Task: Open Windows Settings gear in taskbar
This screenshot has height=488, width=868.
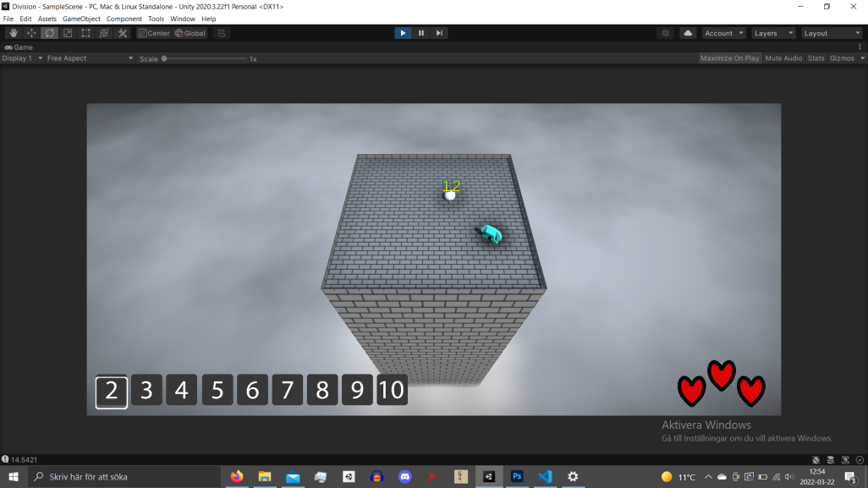Action: 573,476
